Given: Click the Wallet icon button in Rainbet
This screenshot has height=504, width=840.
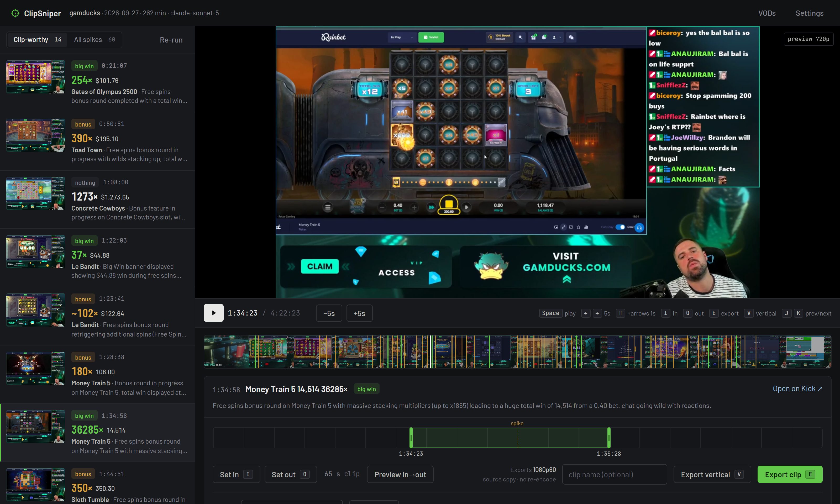Looking at the screenshot, I should coord(431,37).
